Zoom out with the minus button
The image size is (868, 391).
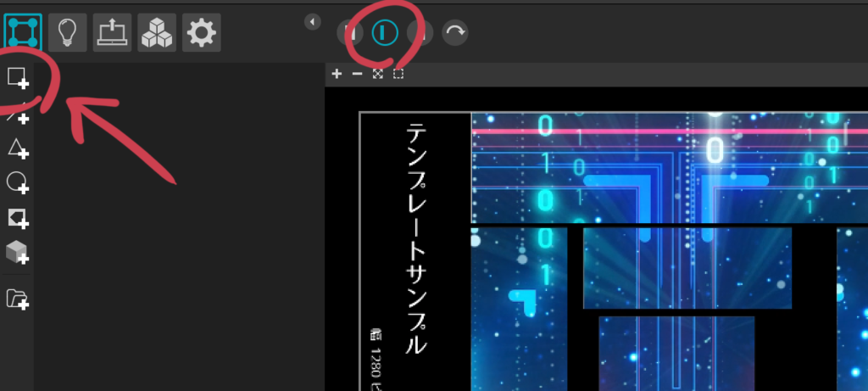(357, 74)
